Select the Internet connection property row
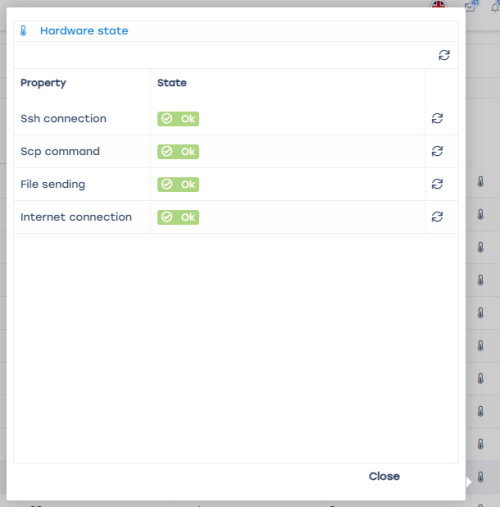The image size is (500, 507). [236, 217]
